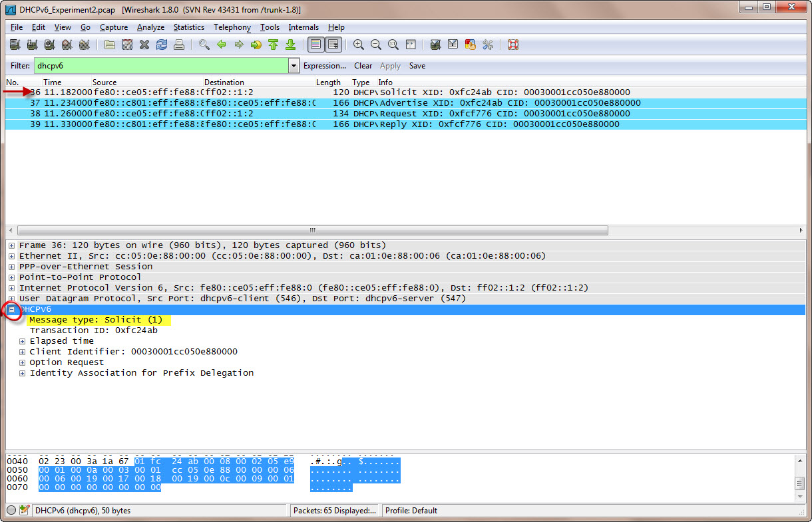This screenshot has height=522, width=812.
Task: Expand the Client Identifier field
Action: click(x=23, y=352)
